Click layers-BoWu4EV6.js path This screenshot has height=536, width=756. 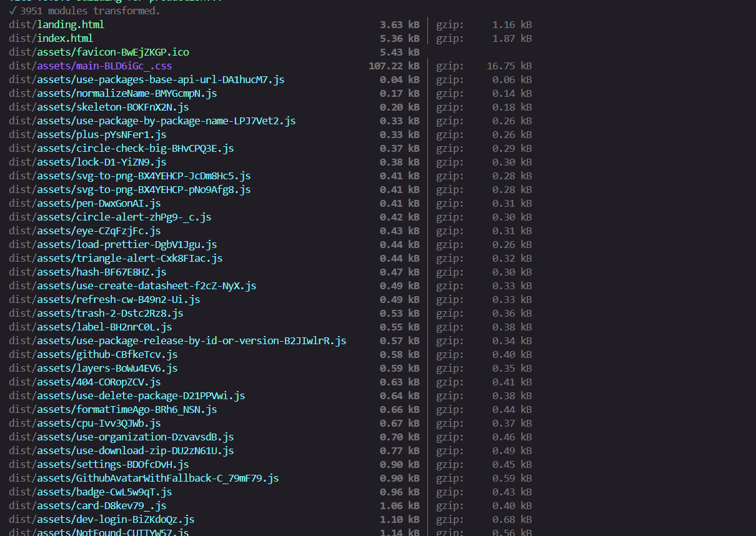pos(93,368)
